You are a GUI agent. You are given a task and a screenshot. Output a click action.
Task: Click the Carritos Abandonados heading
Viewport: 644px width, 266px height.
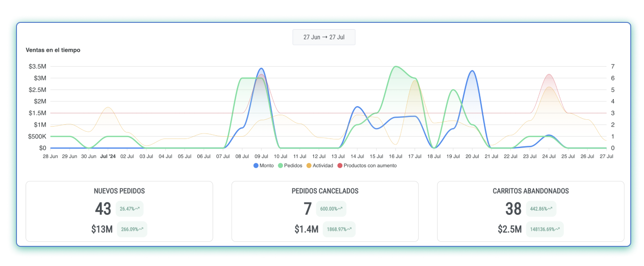(x=530, y=191)
